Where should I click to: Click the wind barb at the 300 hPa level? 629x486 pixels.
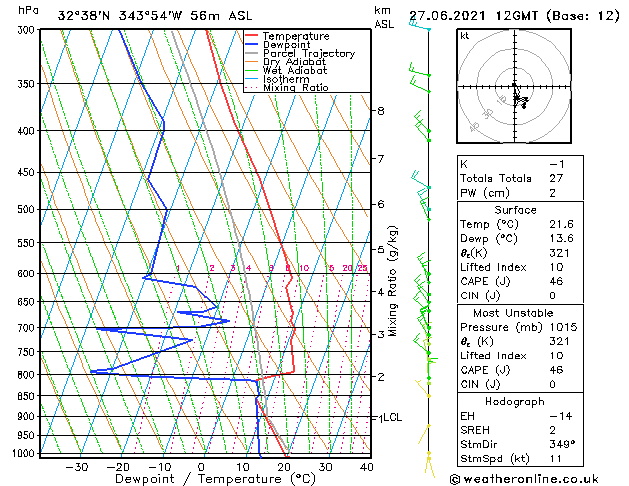click(x=420, y=25)
